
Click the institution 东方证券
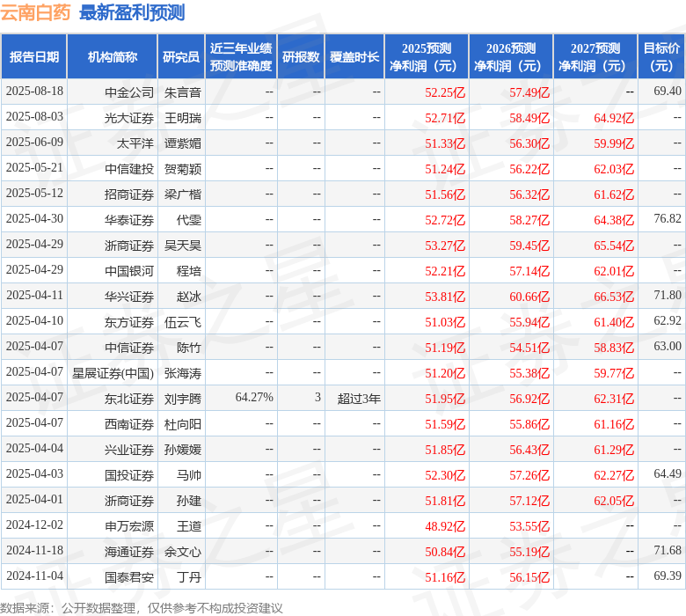coord(129,322)
